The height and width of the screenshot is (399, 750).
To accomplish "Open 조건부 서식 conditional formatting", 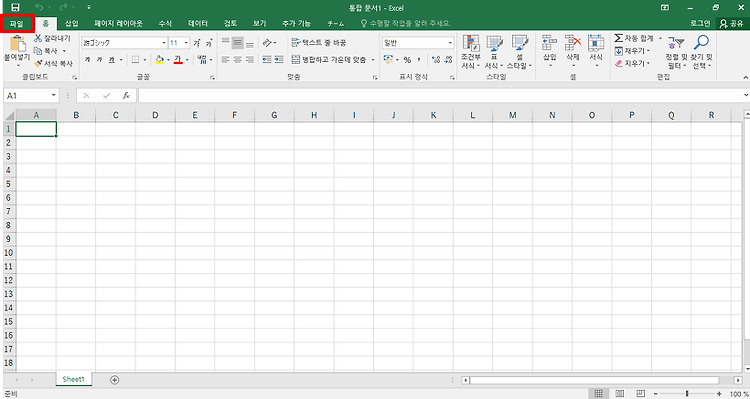I will click(471, 52).
